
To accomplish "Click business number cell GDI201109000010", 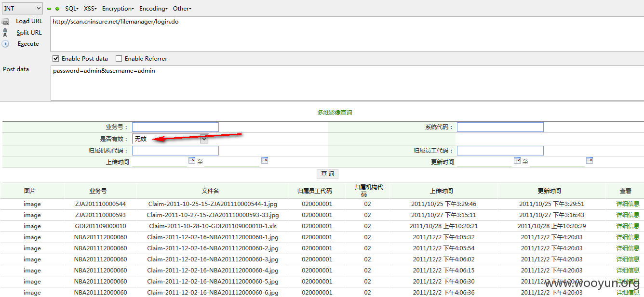I will click(x=100, y=226).
